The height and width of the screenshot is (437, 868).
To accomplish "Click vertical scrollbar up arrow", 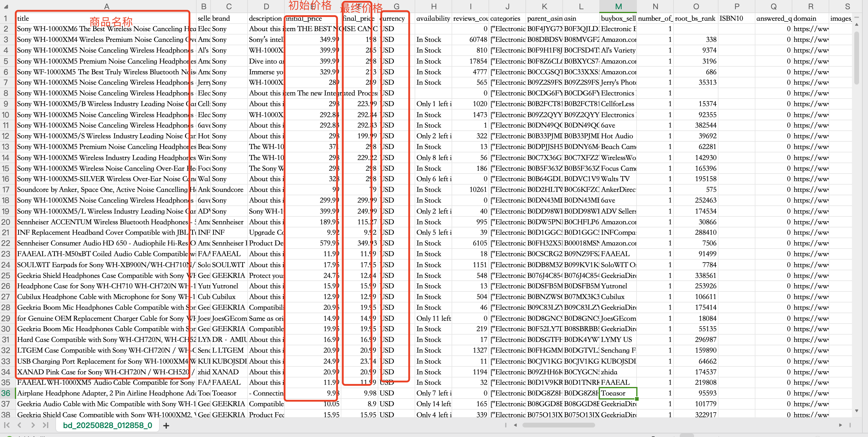I will click(857, 24).
